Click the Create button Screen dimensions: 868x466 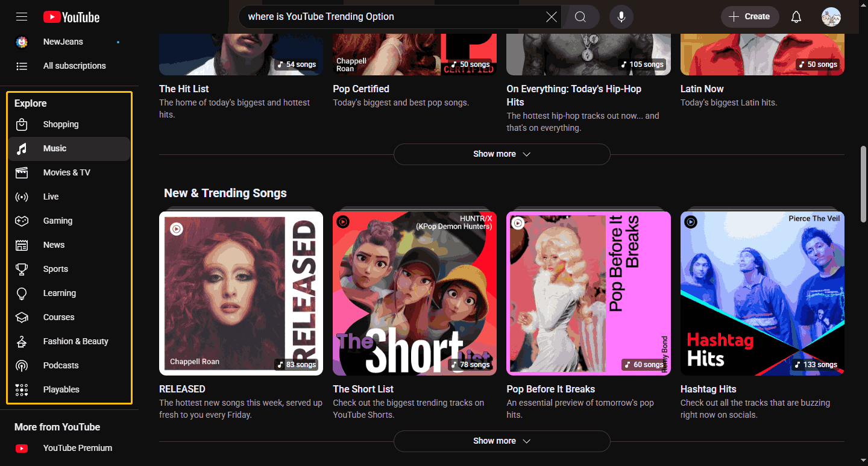(750, 17)
